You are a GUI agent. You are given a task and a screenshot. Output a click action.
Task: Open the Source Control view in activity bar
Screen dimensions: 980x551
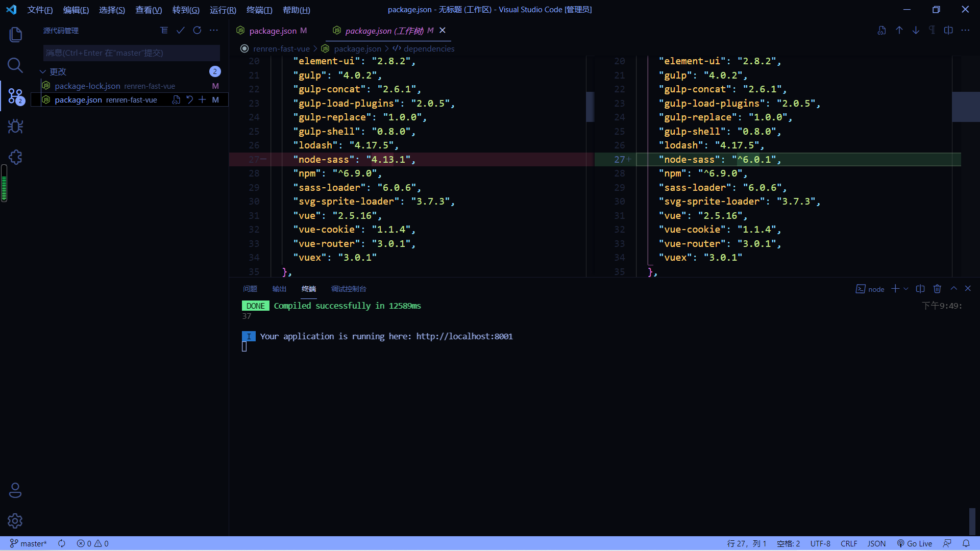pos(15,96)
